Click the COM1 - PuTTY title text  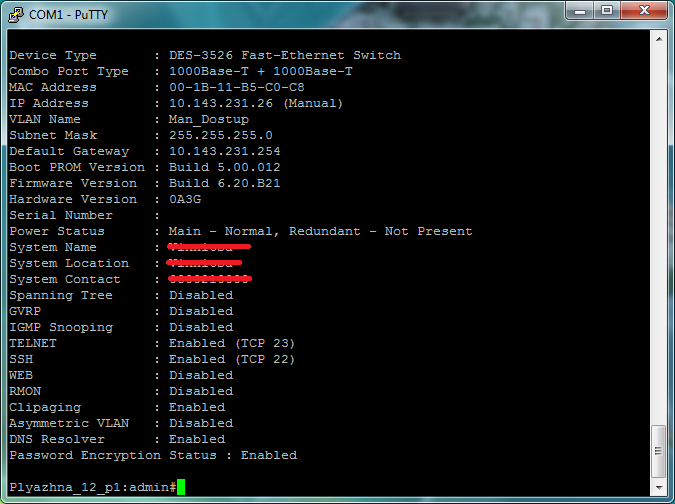point(68,15)
